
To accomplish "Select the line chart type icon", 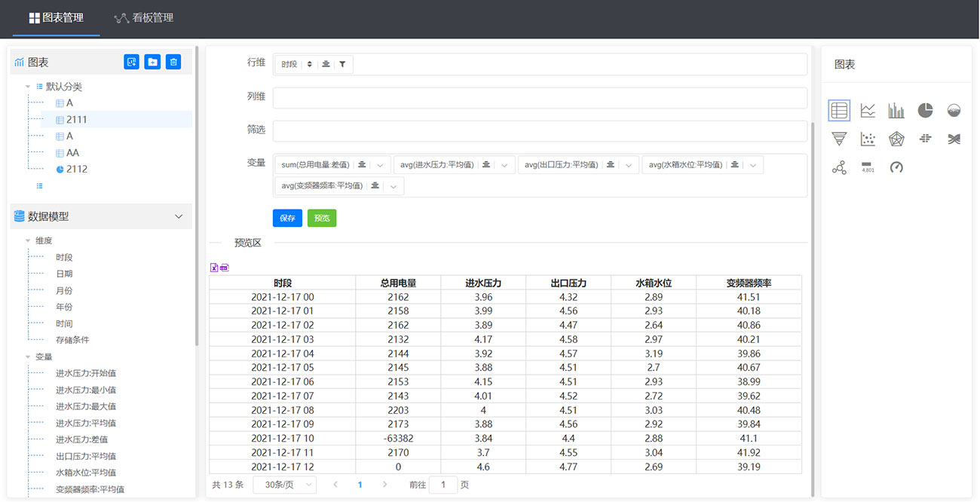I will (868, 111).
